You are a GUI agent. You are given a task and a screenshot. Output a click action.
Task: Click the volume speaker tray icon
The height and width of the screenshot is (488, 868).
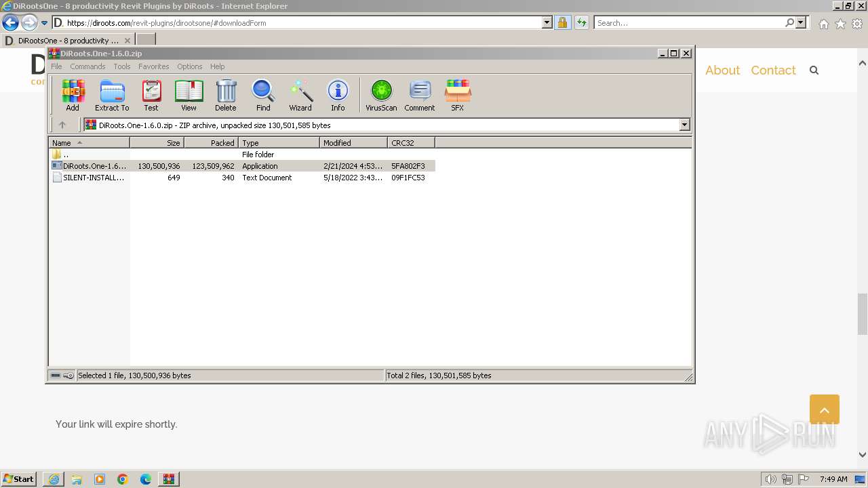coord(770,479)
